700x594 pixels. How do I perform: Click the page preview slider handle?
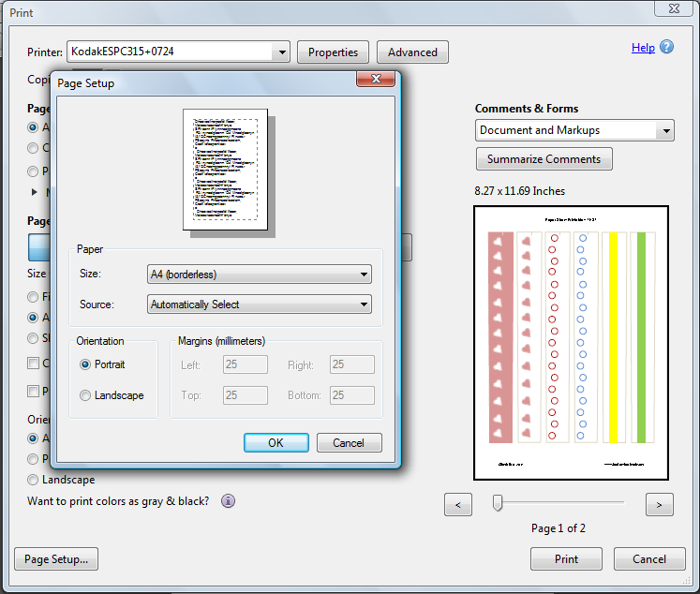[x=498, y=502]
